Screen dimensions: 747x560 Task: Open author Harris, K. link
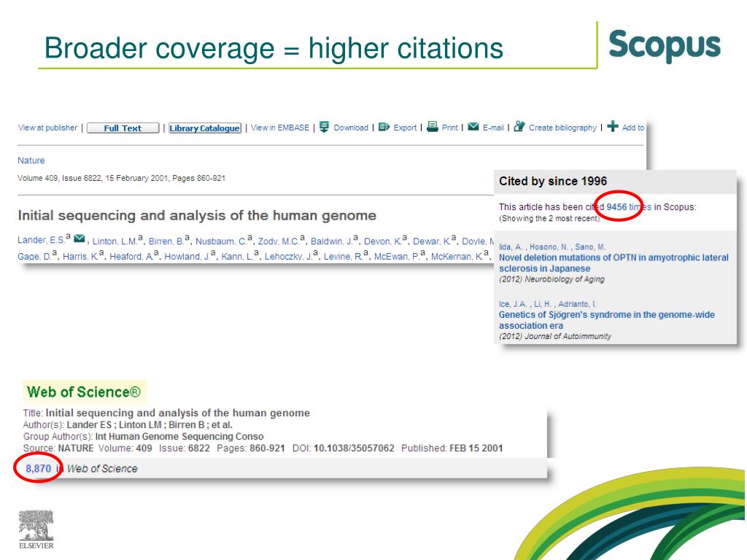tap(80, 256)
